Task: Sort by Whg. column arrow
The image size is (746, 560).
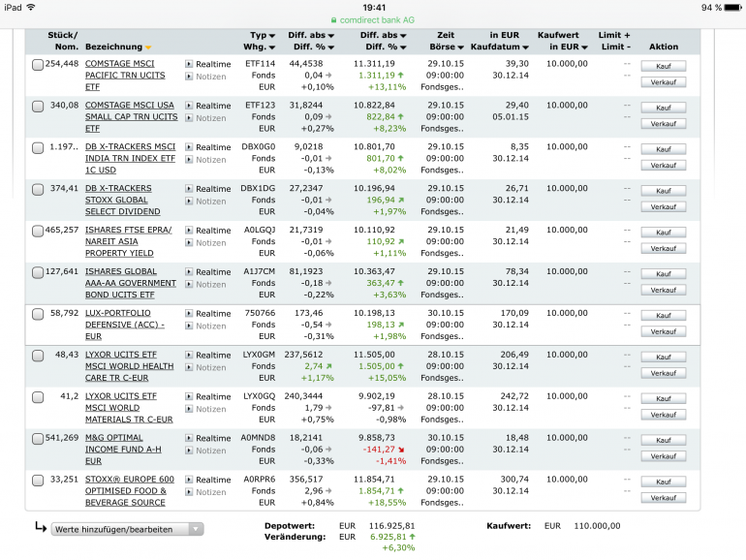Action: [272, 47]
